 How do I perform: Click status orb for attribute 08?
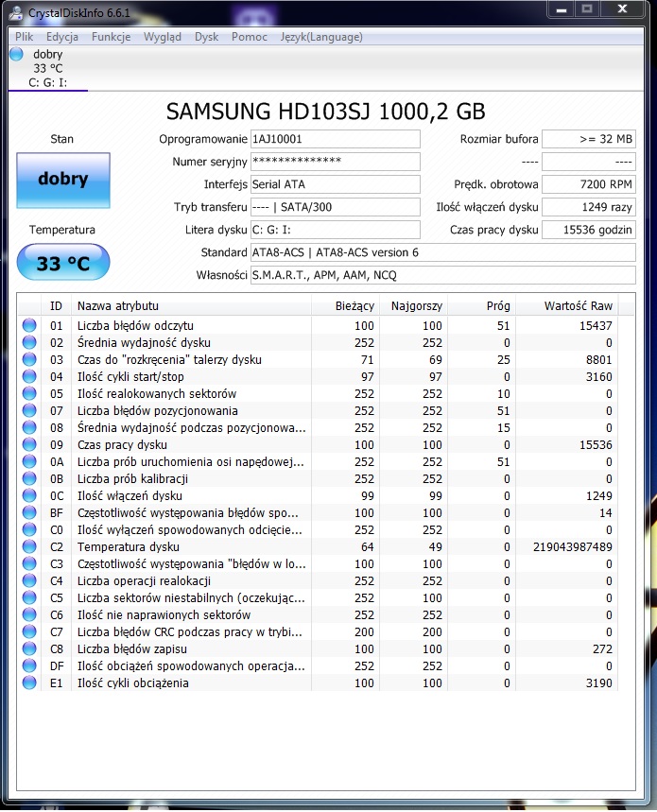(x=29, y=427)
